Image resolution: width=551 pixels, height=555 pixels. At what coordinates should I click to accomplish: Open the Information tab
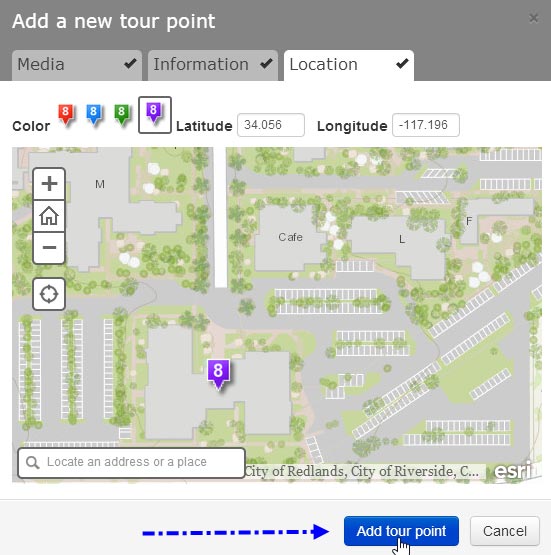[x=213, y=65]
